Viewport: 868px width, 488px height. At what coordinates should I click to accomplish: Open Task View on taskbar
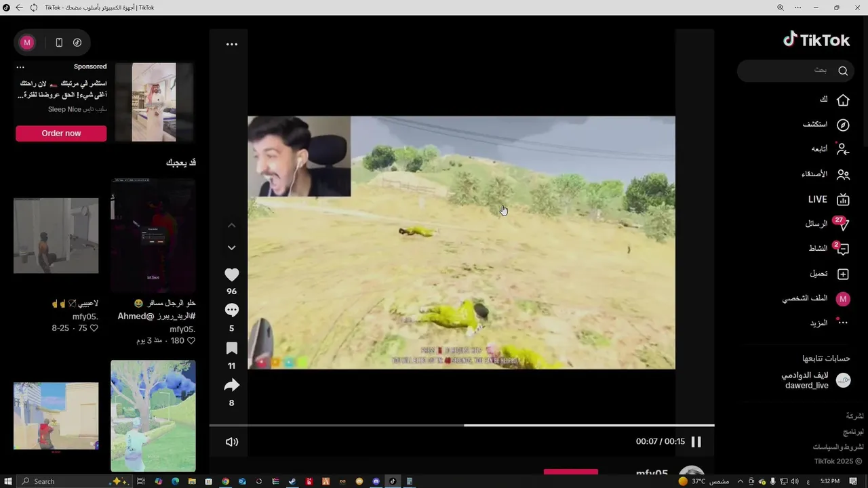click(x=141, y=481)
